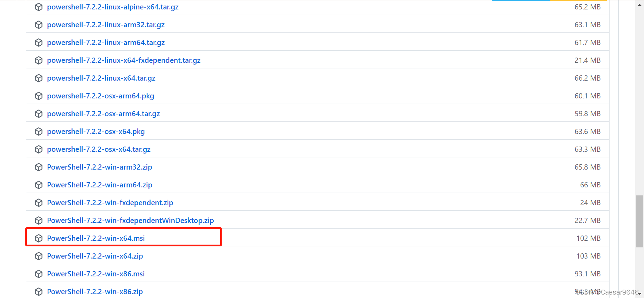Screen dimensions: 644x298
Task: Click the 63.6 MB file size
Action: pos(588,132)
